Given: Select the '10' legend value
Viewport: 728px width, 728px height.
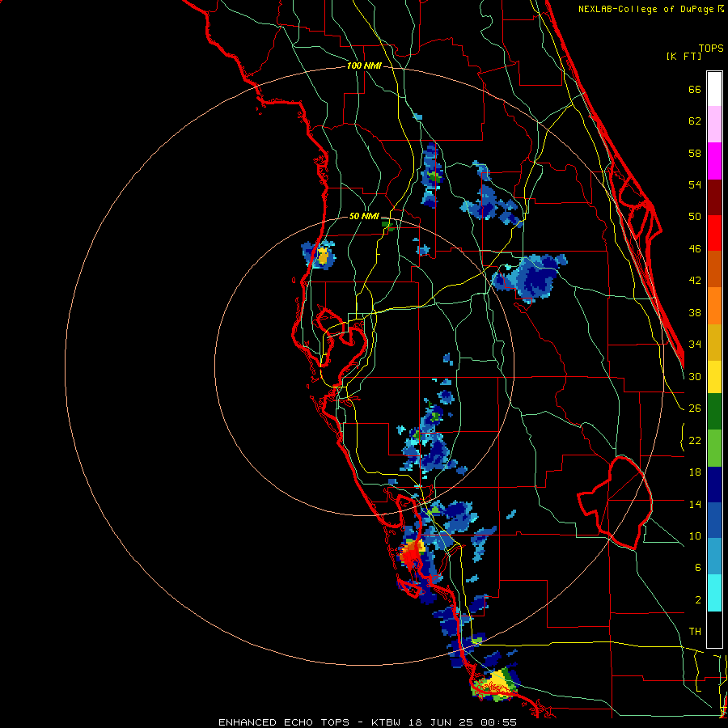Looking at the screenshot, I should pyautogui.click(x=695, y=535).
